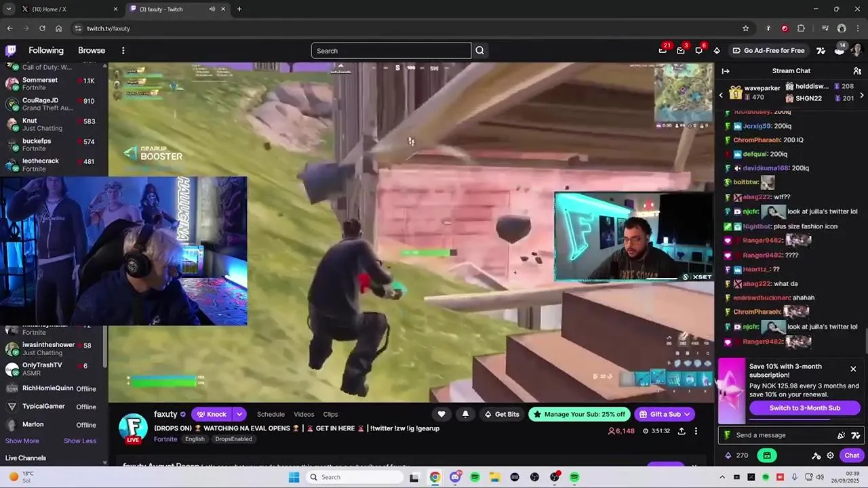This screenshot has width=868, height=488.
Task: Click the green rewards calendar button
Action: tap(767, 455)
